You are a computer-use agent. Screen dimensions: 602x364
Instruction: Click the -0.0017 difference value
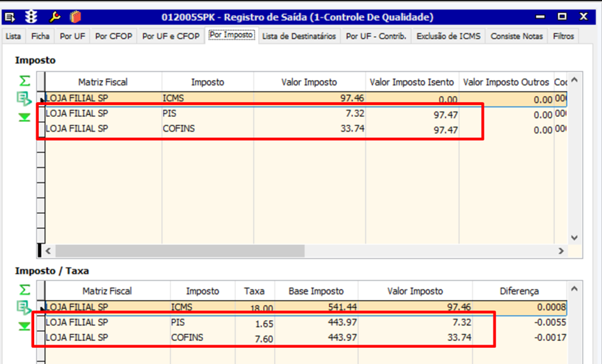pos(550,338)
